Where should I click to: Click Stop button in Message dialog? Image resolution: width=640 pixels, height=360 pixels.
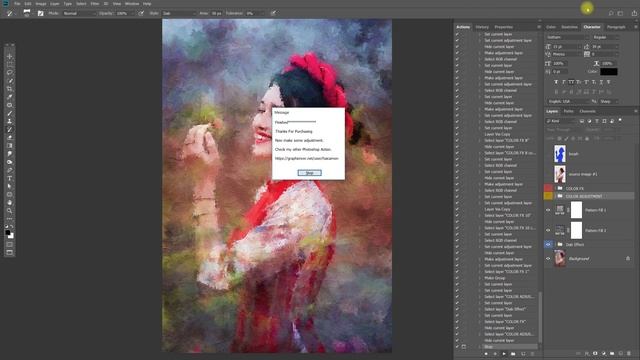click(309, 173)
